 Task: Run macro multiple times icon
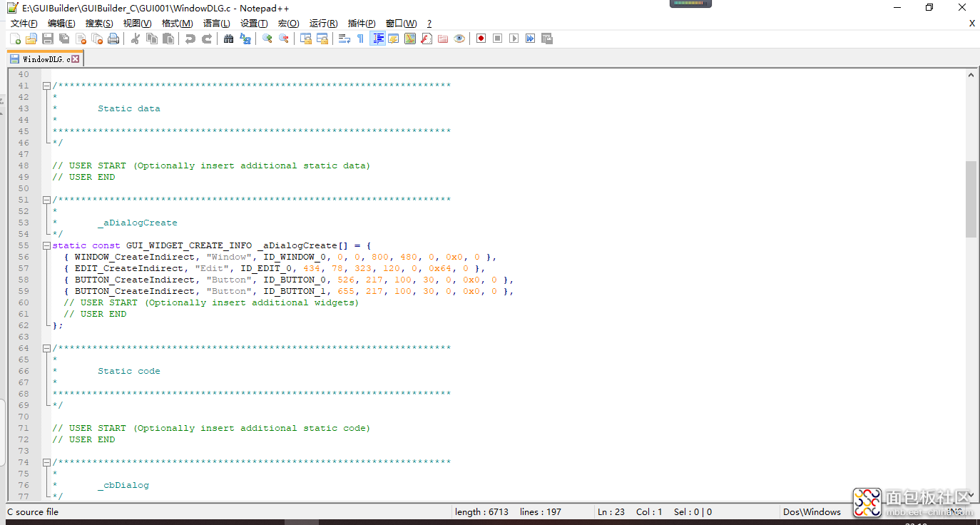530,39
